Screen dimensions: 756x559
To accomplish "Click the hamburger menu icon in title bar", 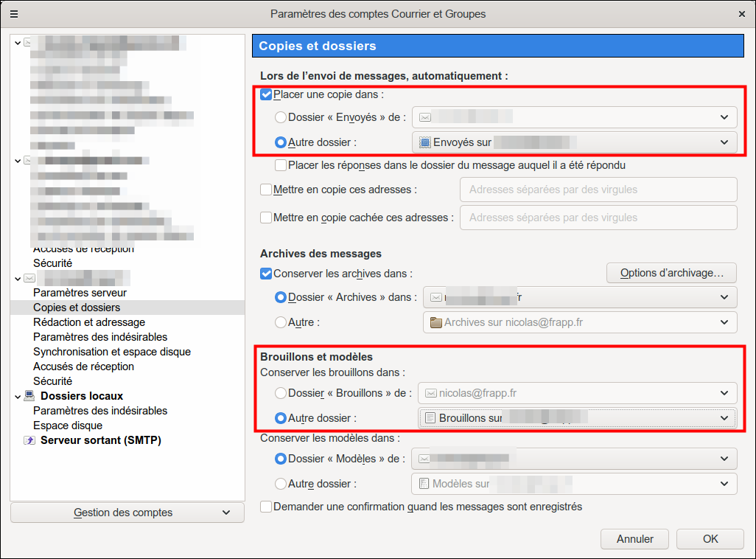I will point(14,14).
